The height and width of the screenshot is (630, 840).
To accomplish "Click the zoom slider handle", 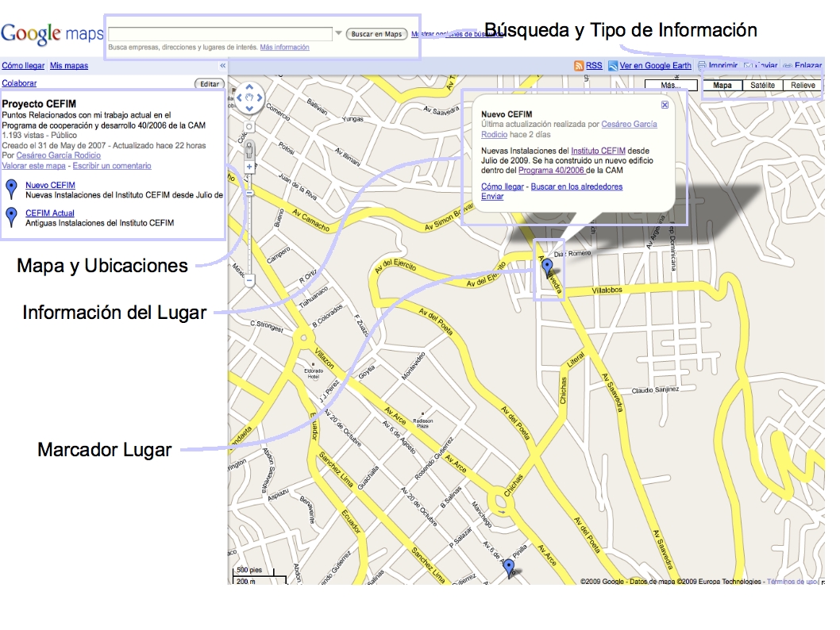I will pos(249,193).
